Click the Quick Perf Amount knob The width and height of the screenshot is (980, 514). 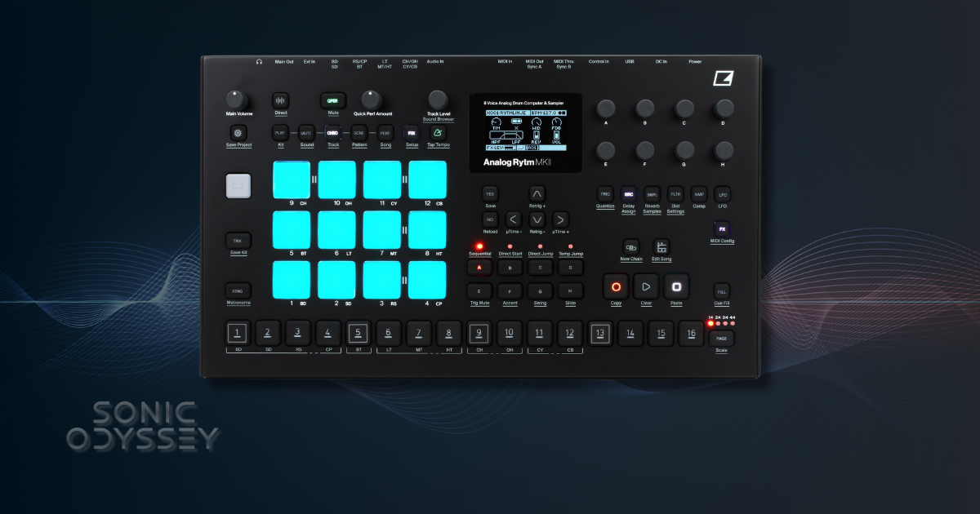[x=372, y=100]
